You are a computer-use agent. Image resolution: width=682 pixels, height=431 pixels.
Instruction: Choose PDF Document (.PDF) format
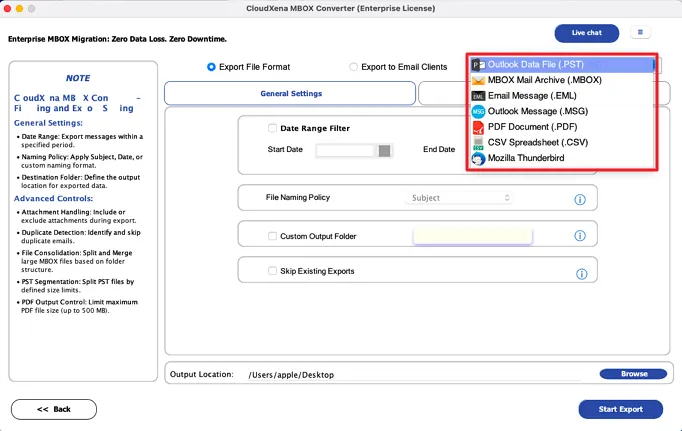point(562,127)
